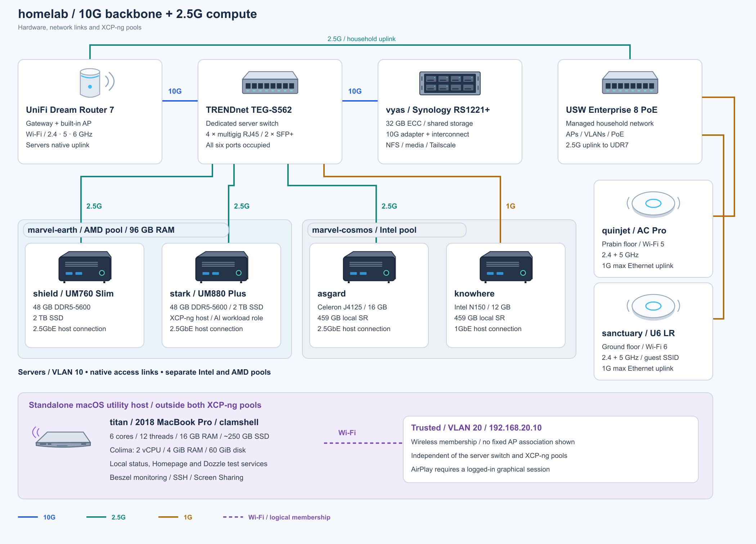
Task: Click the 'shield / UM760 Slim' title
Action: (73, 294)
